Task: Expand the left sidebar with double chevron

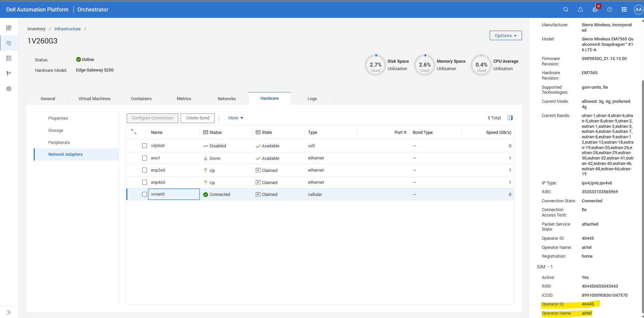Action: 9,312
